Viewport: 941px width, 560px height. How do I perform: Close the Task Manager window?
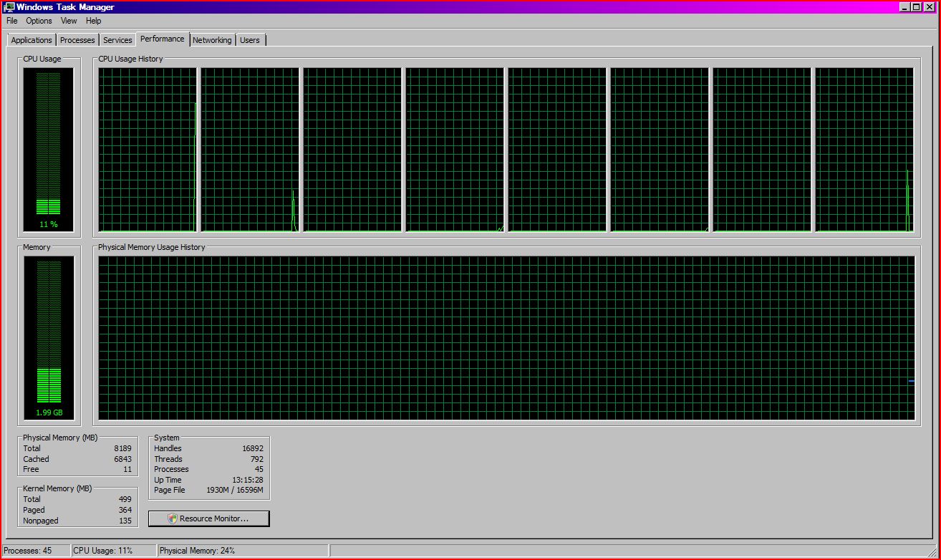pos(930,7)
